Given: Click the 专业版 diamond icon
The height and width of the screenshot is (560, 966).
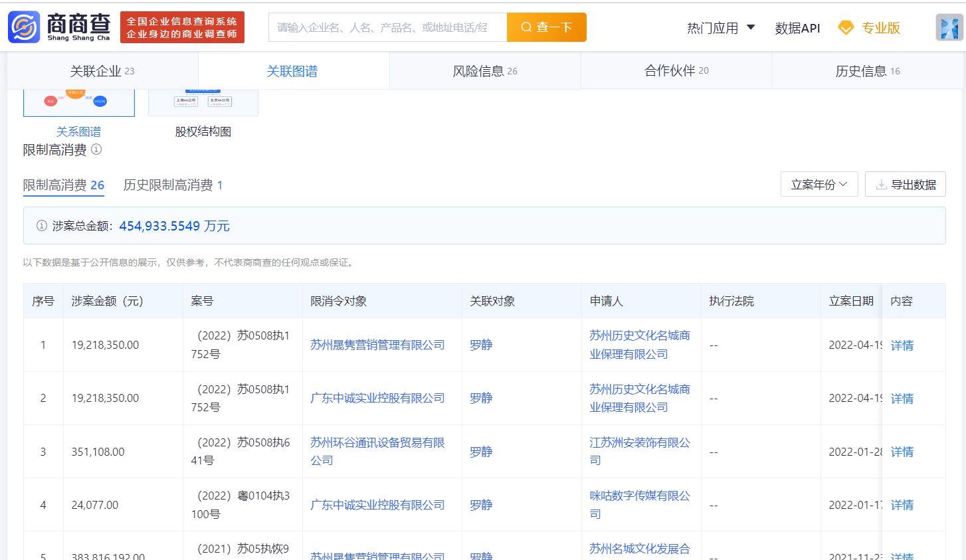Looking at the screenshot, I should click(x=846, y=28).
